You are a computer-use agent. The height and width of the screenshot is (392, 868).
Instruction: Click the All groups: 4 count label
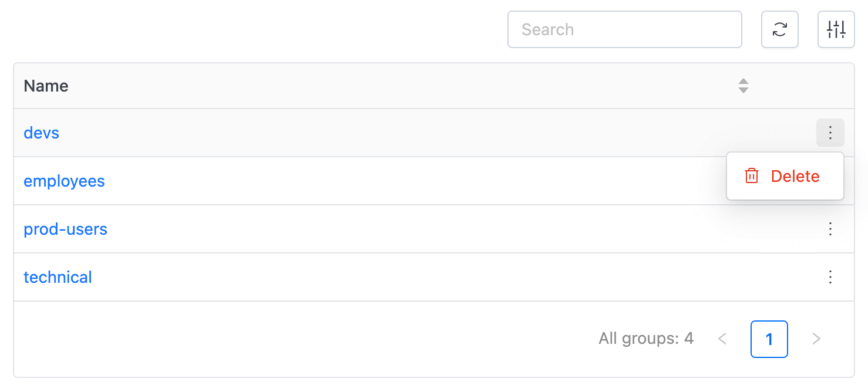[646, 339]
